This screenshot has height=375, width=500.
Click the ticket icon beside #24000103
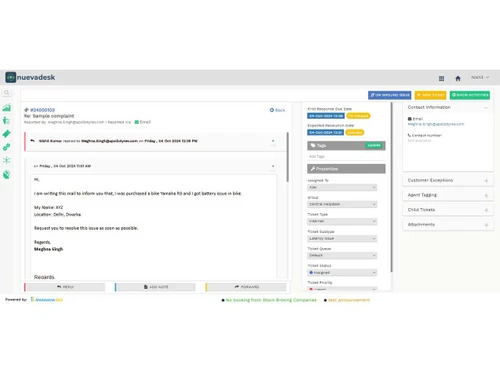click(x=26, y=110)
